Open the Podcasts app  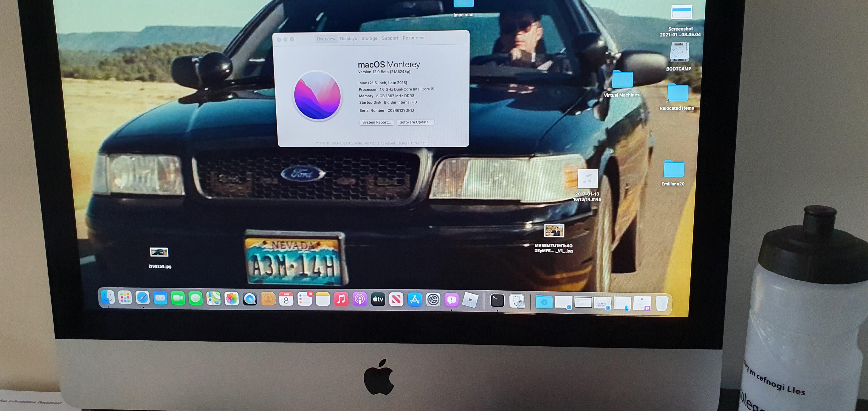click(x=360, y=299)
